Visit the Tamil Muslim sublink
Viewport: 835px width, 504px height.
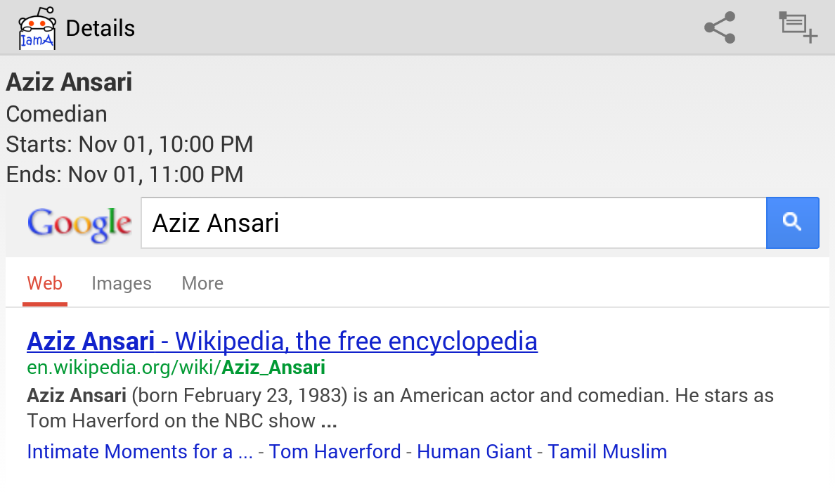(x=607, y=451)
